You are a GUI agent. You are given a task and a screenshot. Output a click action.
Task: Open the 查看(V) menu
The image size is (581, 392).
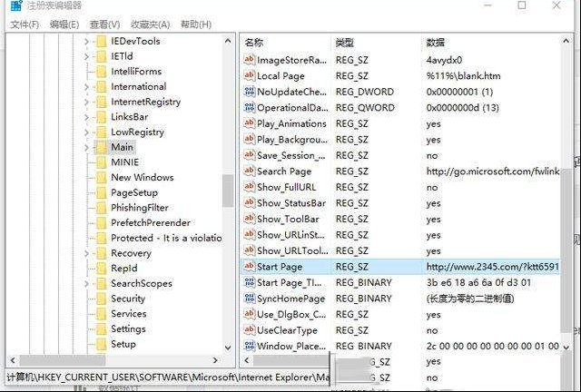tap(105, 24)
